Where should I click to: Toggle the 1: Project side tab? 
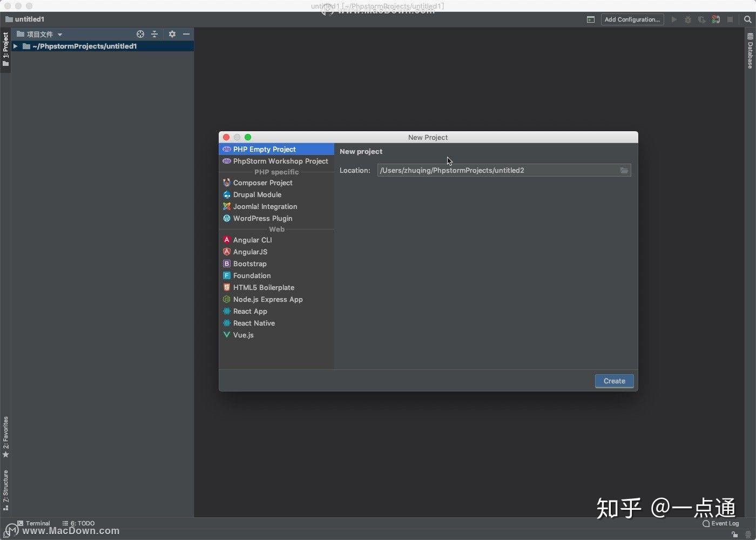pyautogui.click(x=5, y=49)
